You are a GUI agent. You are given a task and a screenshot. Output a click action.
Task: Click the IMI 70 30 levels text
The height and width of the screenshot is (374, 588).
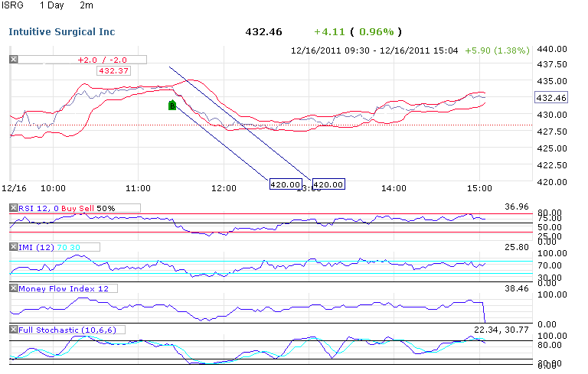click(69, 247)
